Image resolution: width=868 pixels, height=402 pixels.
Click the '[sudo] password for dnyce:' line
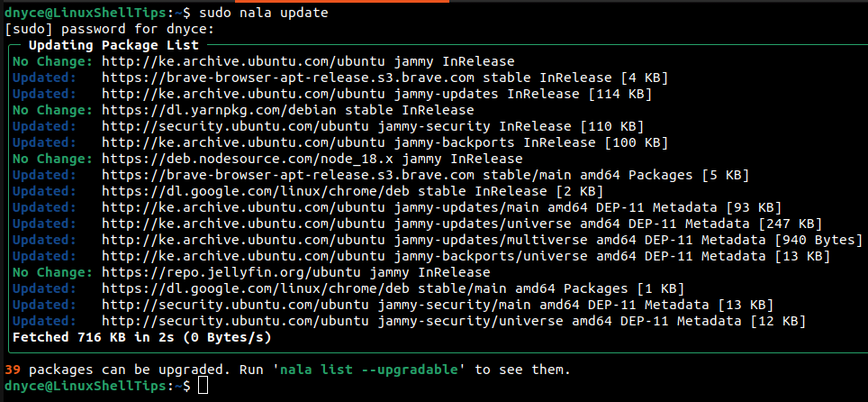(x=109, y=29)
